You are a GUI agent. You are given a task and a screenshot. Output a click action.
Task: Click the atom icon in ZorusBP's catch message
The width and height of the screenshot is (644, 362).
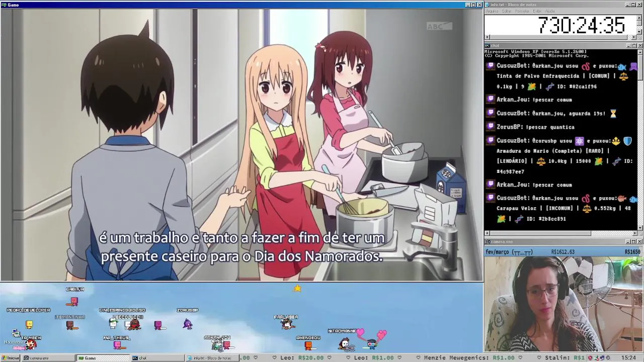point(579,141)
